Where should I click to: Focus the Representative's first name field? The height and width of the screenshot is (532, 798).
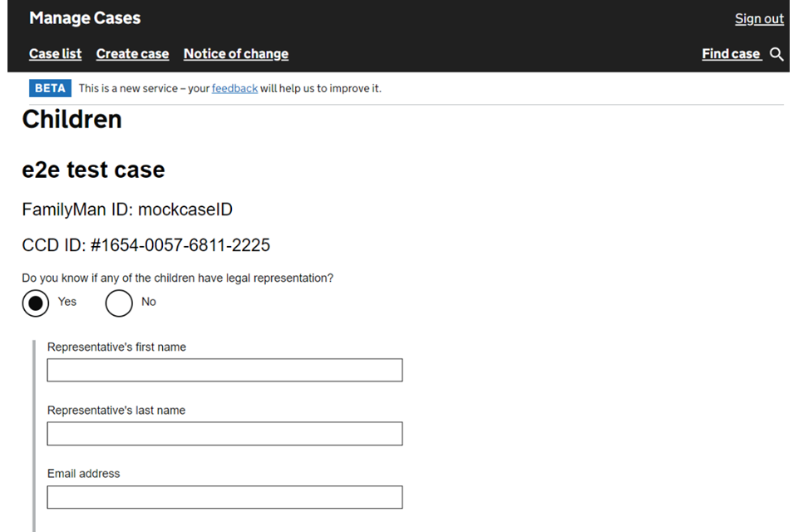tap(224, 370)
